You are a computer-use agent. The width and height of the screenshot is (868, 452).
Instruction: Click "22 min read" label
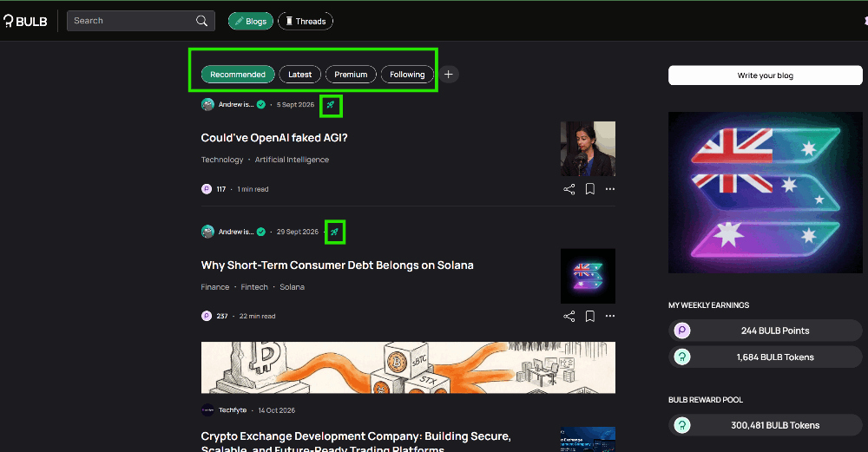258,317
